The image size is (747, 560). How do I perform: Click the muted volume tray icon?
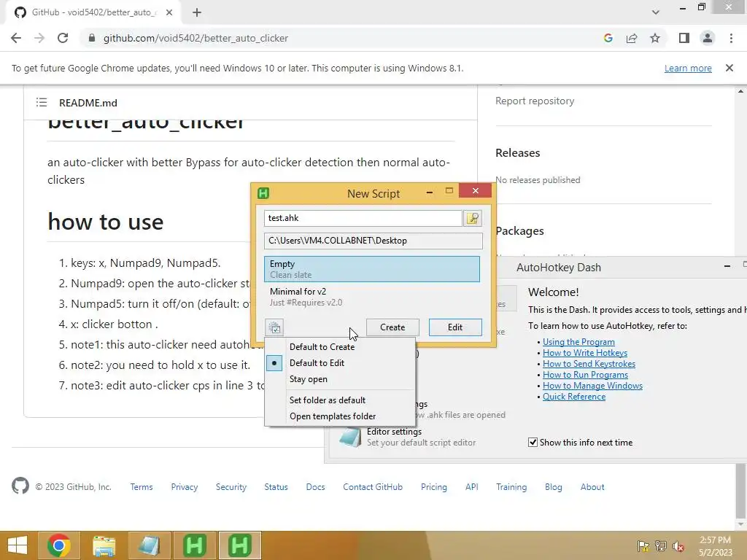tap(678, 546)
